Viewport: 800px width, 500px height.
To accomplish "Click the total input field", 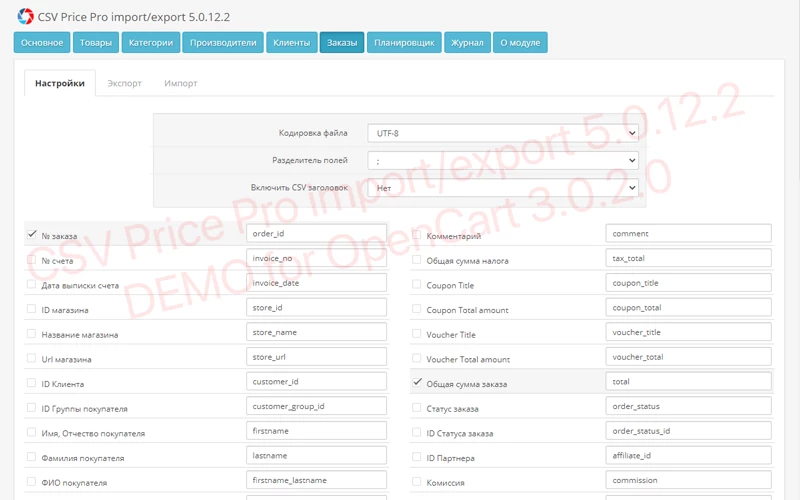I will (x=689, y=382).
